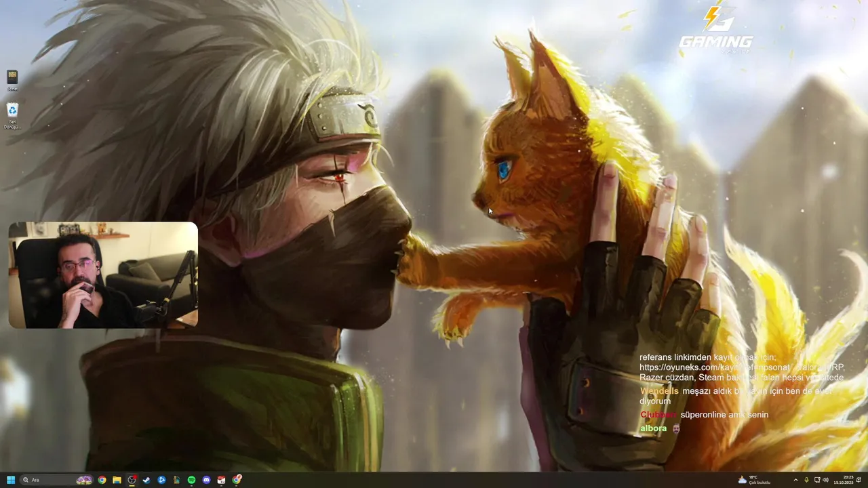The width and height of the screenshot is (868, 488).
Task: Open OBS Studio from the taskbar
Action: click(x=132, y=480)
